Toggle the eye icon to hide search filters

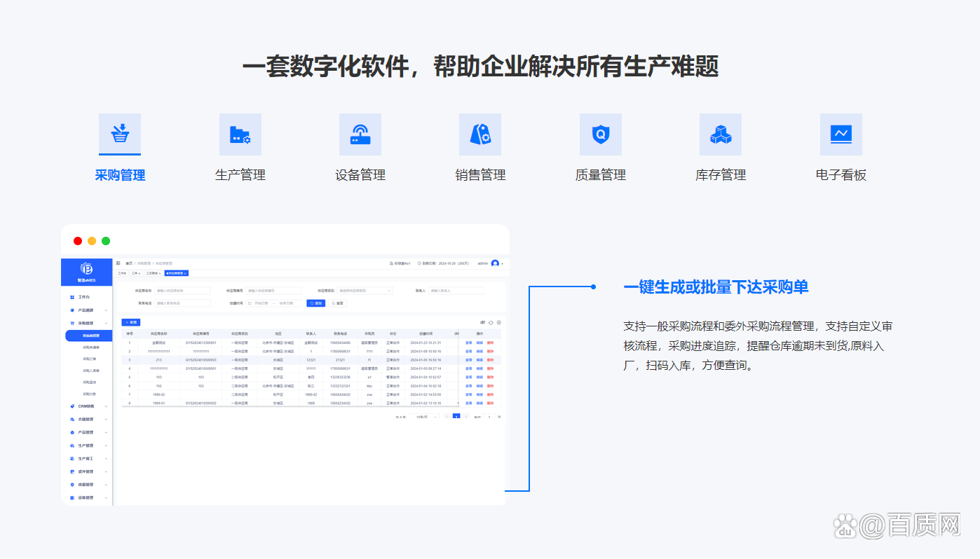(483, 321)
